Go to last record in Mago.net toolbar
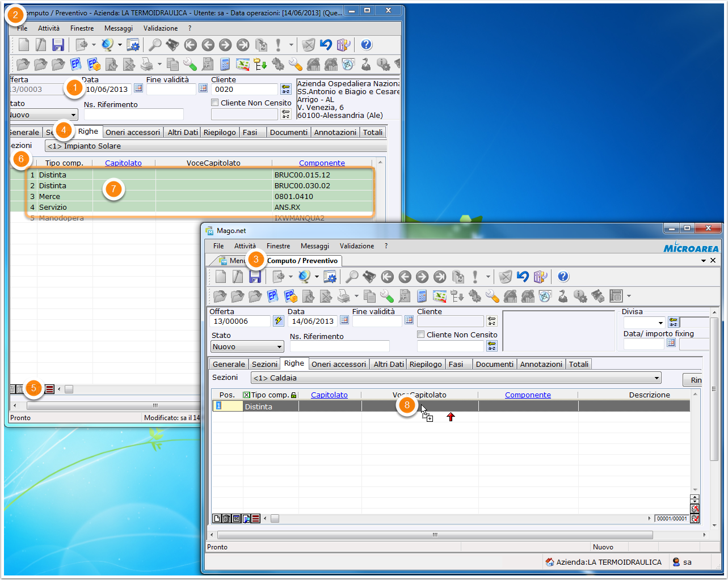This screenshot has width=728, height=580. pyautogui.click(x=440, y=276)
